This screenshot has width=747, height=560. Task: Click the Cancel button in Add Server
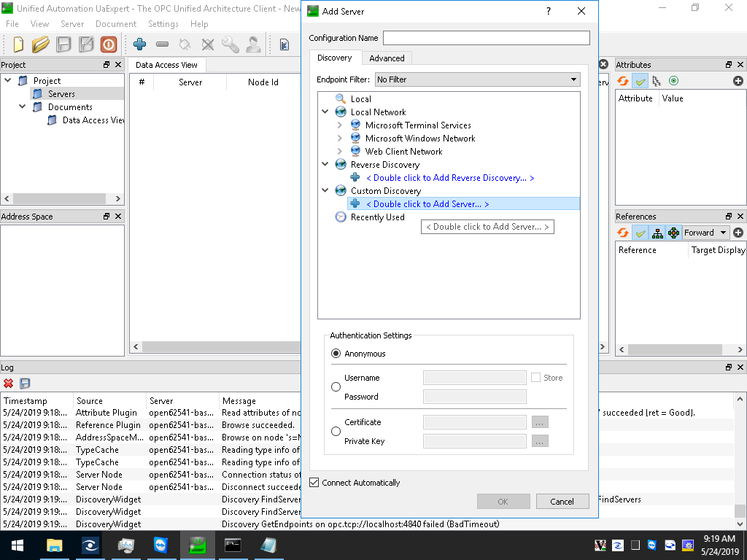[562, 502]
